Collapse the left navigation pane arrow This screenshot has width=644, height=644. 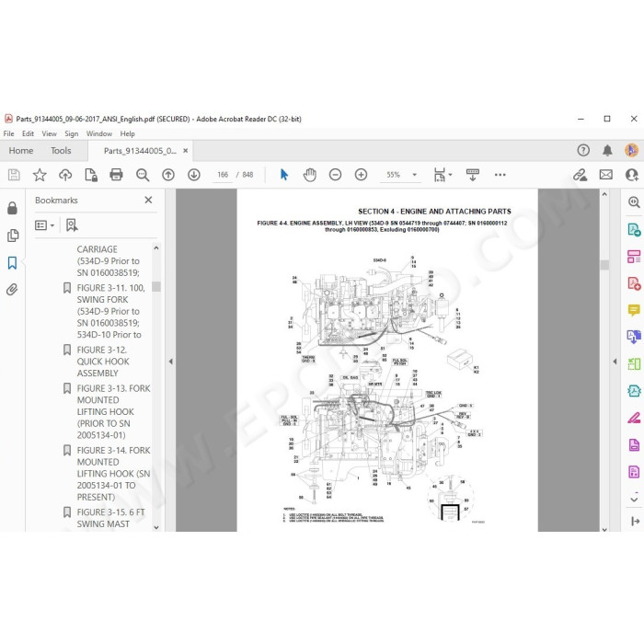point(171,362)
